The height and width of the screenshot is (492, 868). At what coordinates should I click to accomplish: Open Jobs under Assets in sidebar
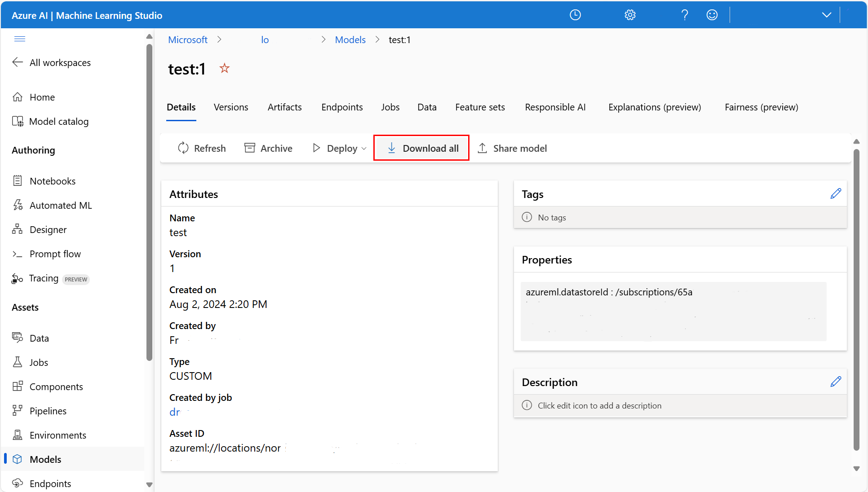tap(30, 362)
